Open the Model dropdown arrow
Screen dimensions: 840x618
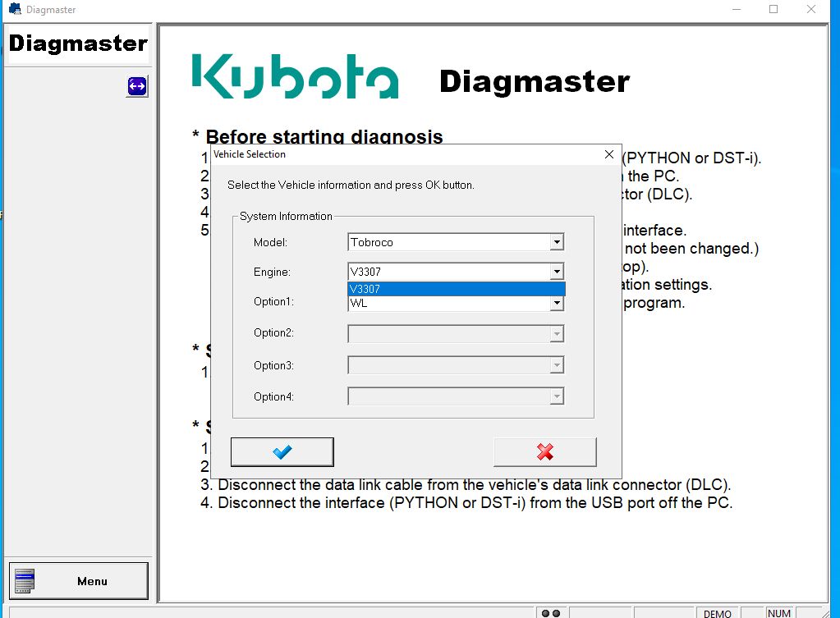(558, 242)
